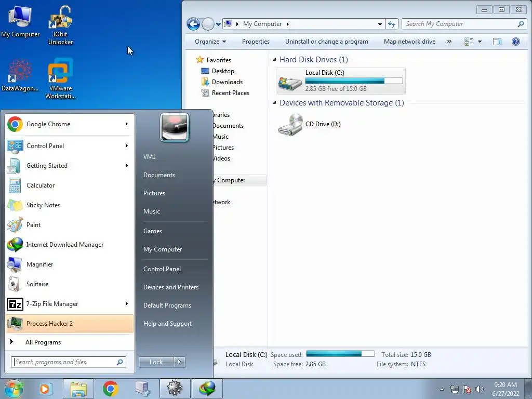Image resolution: width=532 pixels, height=399 pixels.
Task: Launch Calculator from the Start menu
Action: [70, 185]
